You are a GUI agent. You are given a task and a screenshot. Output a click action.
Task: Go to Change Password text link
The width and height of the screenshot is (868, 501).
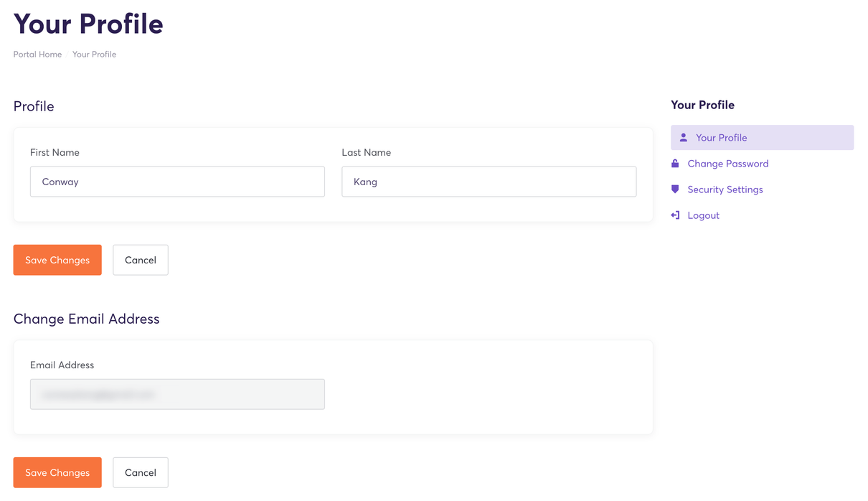[x=727, y=164]
